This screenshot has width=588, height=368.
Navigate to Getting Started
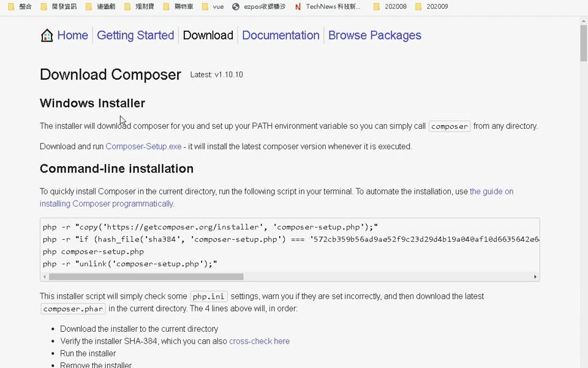pos(135,36)
